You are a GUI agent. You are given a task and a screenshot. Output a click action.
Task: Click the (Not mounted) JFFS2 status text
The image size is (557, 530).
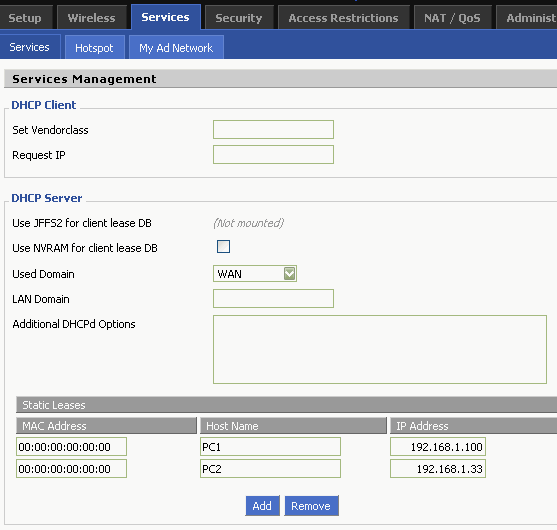point(249,223)
